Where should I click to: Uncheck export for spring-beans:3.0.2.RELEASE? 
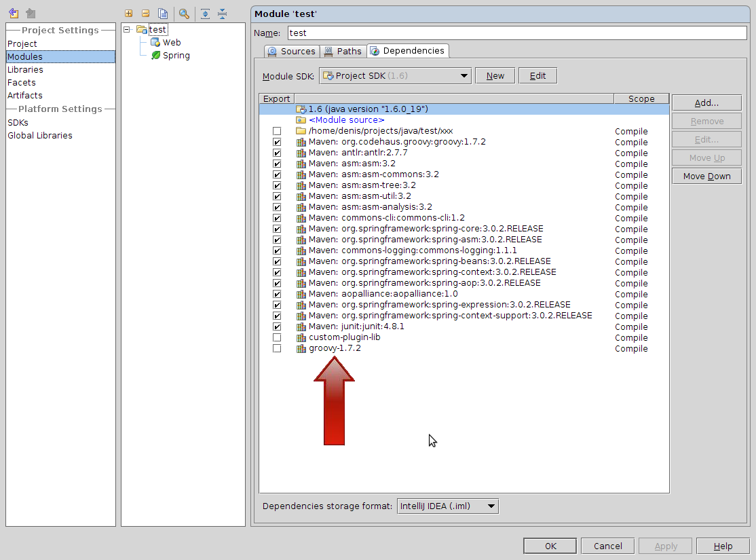277,261
